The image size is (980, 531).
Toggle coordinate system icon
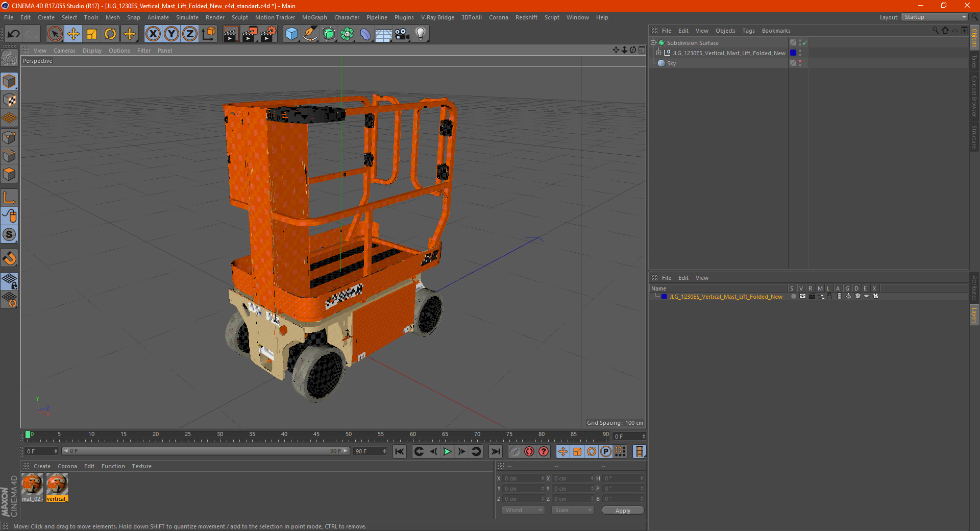pyautogui.click(x=208, y=34)
